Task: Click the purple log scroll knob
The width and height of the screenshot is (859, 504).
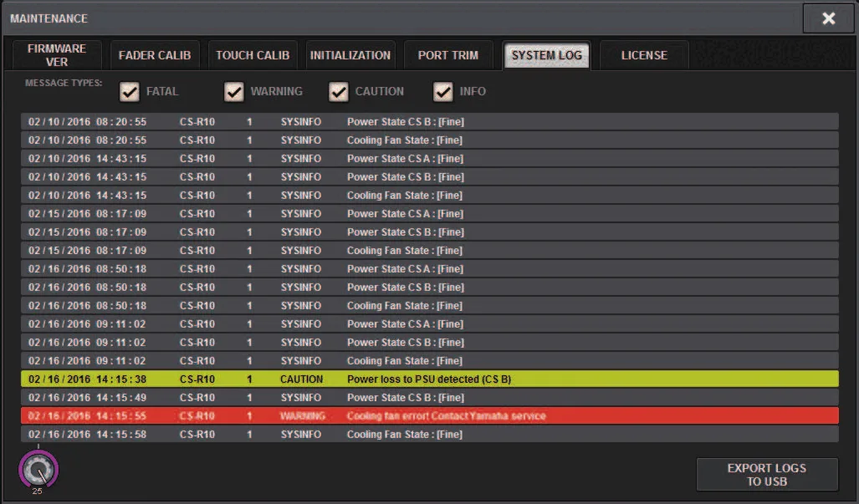Action: pyautogui.click(x=38, y=470)
